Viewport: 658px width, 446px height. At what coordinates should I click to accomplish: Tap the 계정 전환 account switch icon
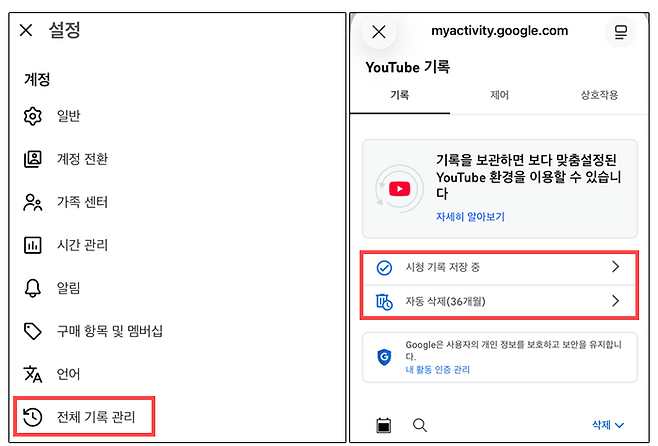coord(33,159)
